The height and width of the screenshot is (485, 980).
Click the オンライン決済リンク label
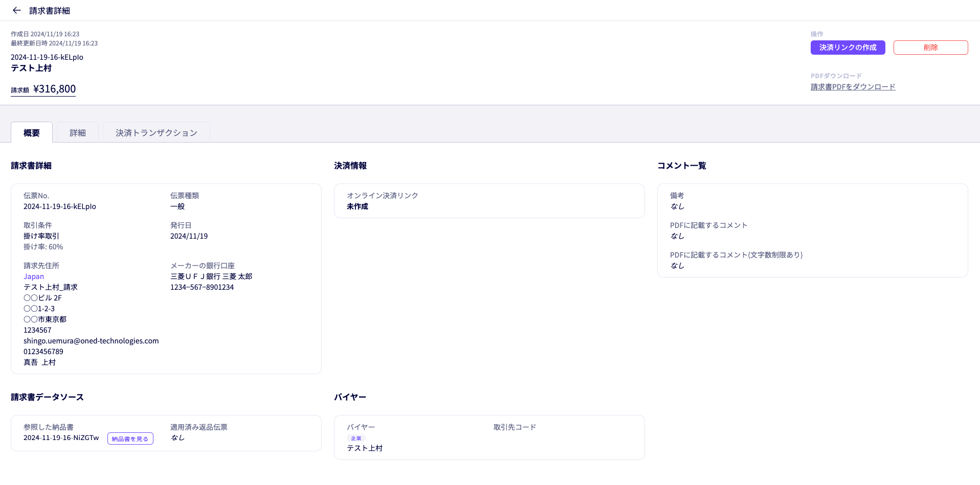point(383,196)
